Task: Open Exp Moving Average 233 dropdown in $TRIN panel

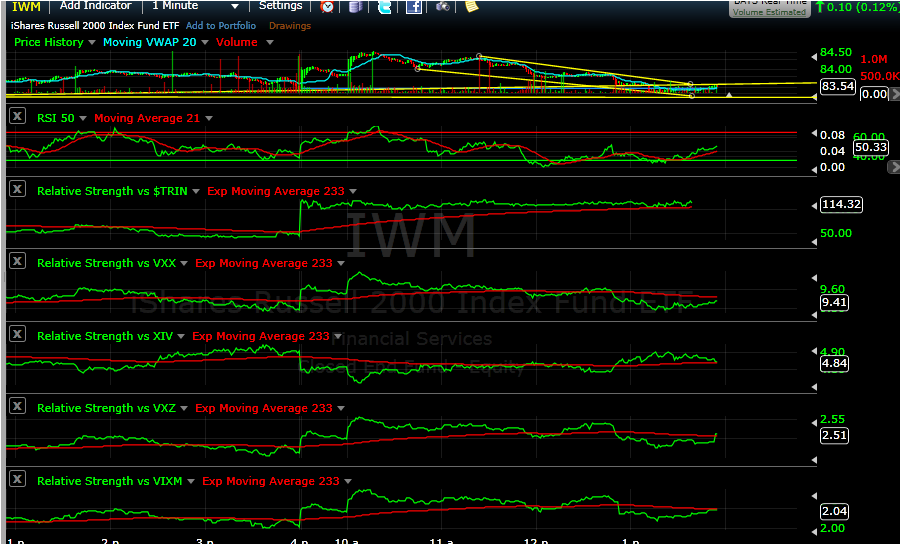Action: coord(353,191)
